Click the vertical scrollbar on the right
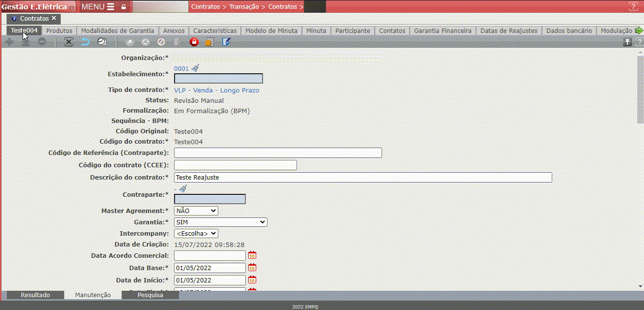644x310 pixels. click(x=640, y=89)
